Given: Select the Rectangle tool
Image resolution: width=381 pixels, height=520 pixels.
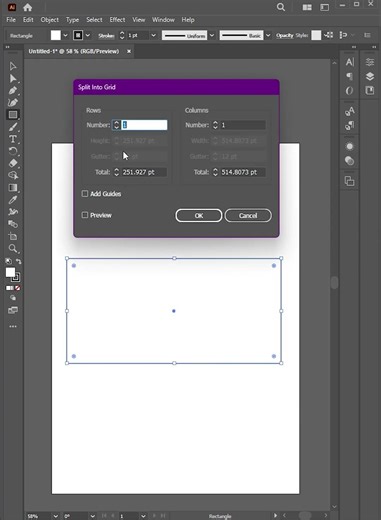Looking at the screenshot, I should tap(13, 115).
